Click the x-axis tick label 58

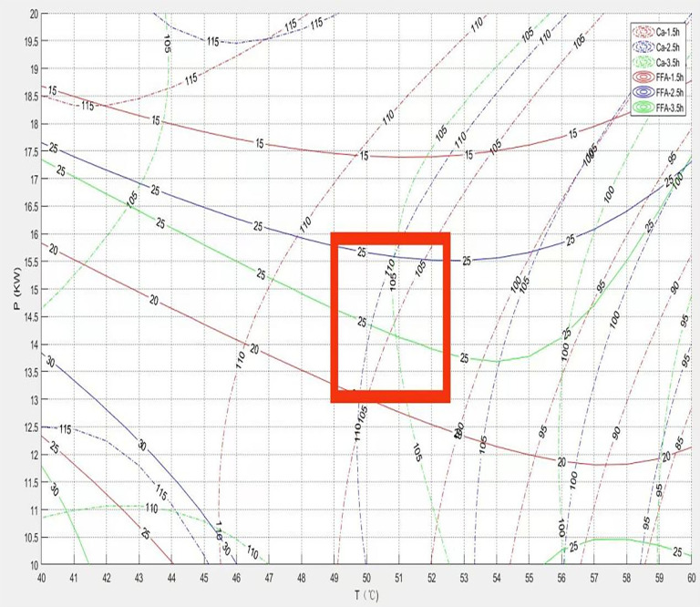pos(626,578)
